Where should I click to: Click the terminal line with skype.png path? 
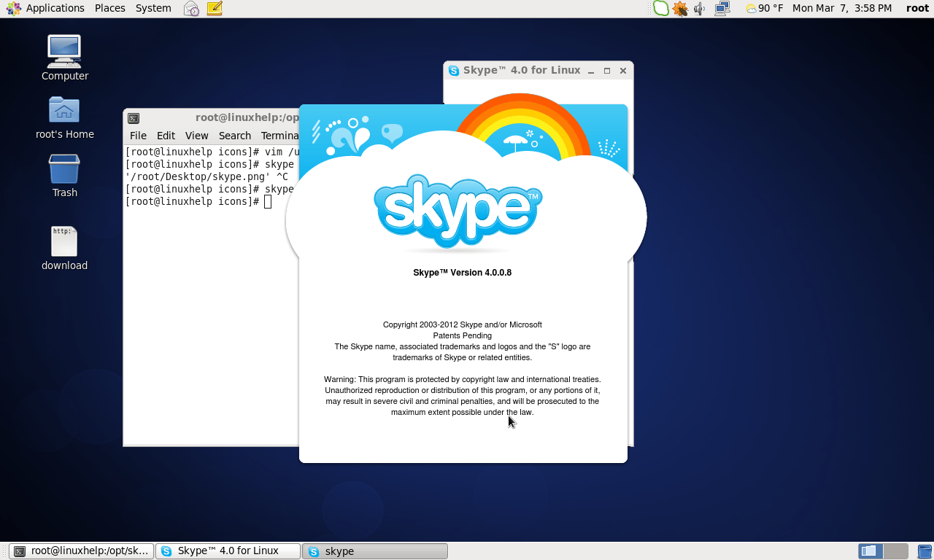207,176
